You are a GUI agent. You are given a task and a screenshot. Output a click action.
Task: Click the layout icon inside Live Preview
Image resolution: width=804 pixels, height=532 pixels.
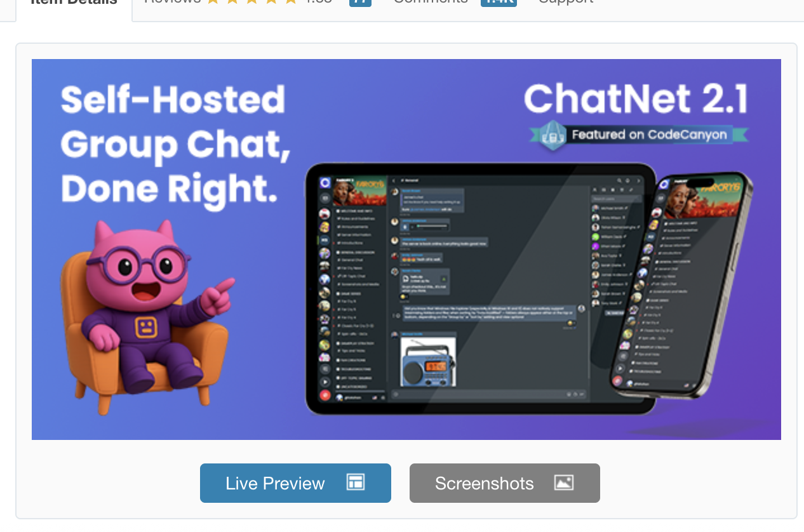pyautogui.click(x=355, y=482)
